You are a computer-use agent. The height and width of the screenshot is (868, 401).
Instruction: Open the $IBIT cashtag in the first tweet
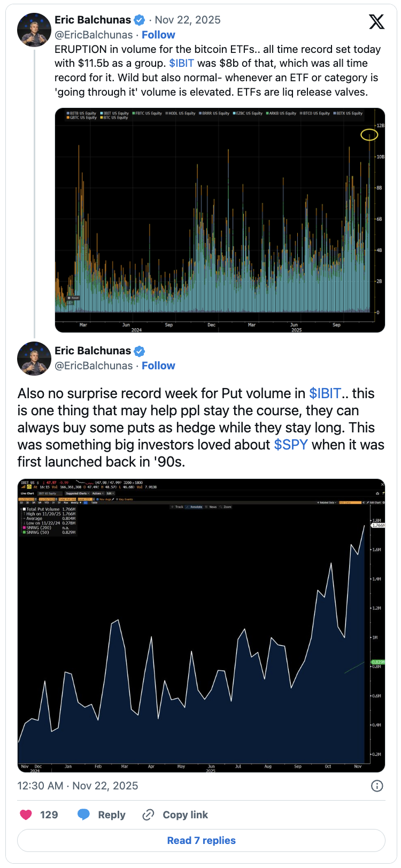pos(181,63)
